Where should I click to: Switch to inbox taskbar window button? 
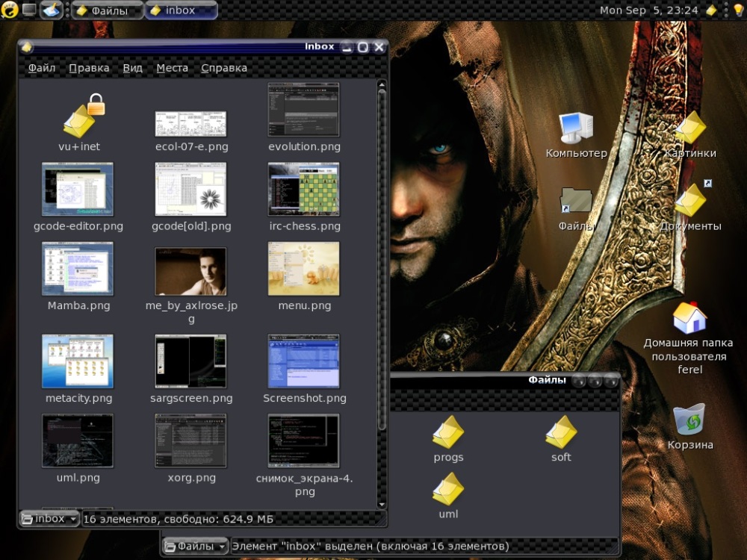181,10
